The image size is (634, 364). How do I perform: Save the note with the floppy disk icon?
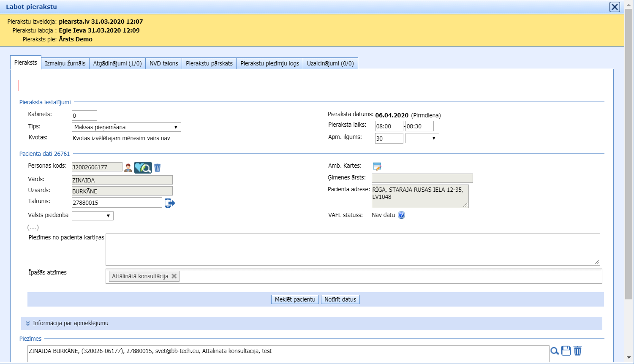coord(566,351)
